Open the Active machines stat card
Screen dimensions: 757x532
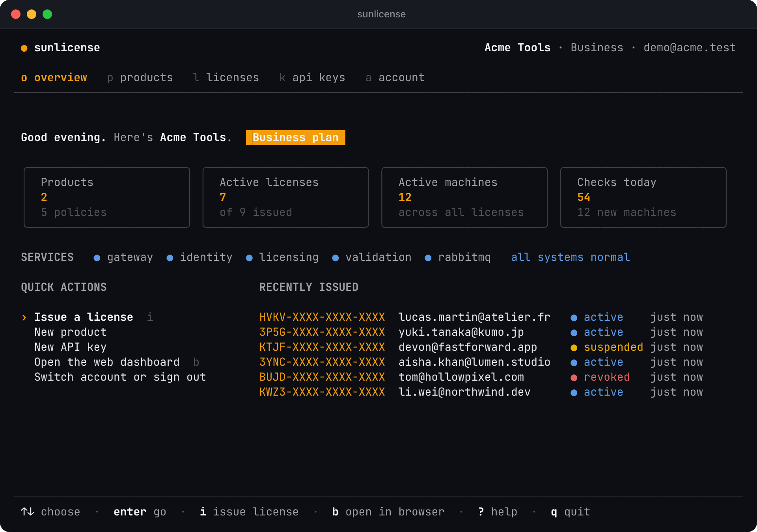[x=464, y=197]
